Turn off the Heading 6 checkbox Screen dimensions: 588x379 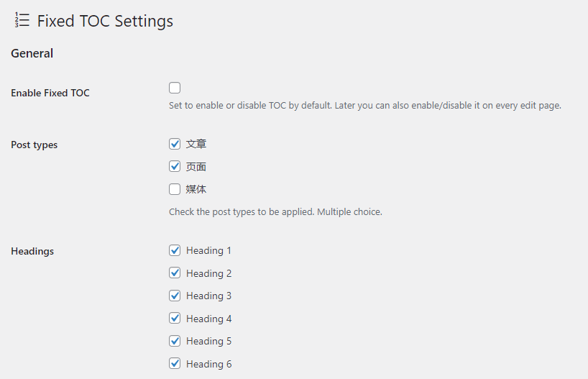(x=175, y=364)
